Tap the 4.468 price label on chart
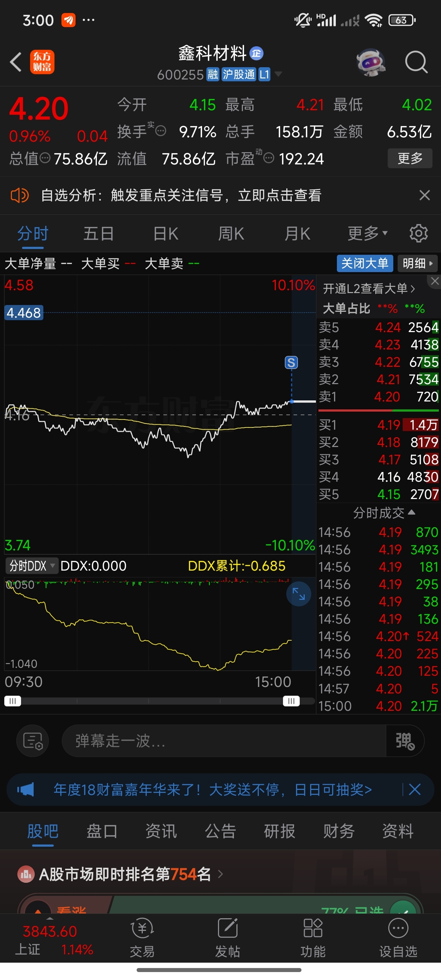This screenshot has height=980, width=441. pyautogui.click(x=23, y=313)
